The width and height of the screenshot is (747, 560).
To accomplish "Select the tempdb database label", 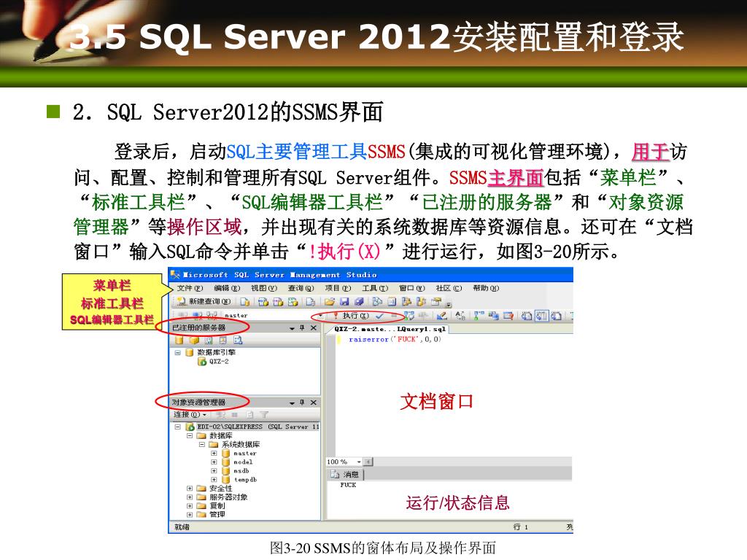I will (245, 480).
